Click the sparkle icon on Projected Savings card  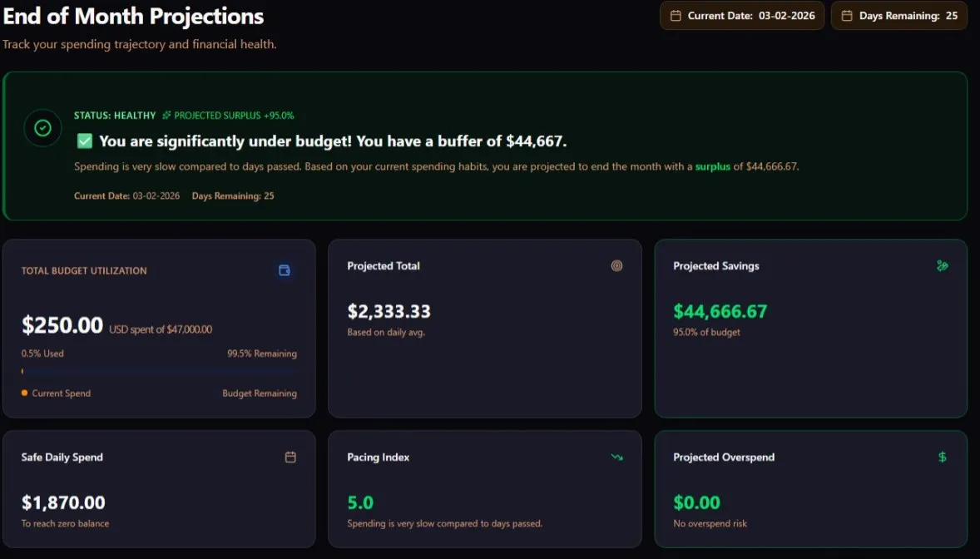point(943,265)
